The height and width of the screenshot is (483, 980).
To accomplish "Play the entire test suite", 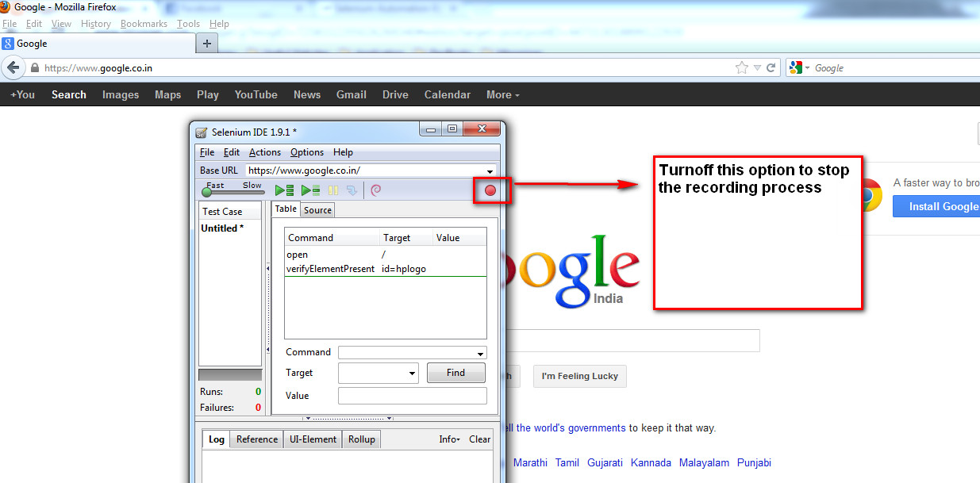I will click(x=283, y=190).
